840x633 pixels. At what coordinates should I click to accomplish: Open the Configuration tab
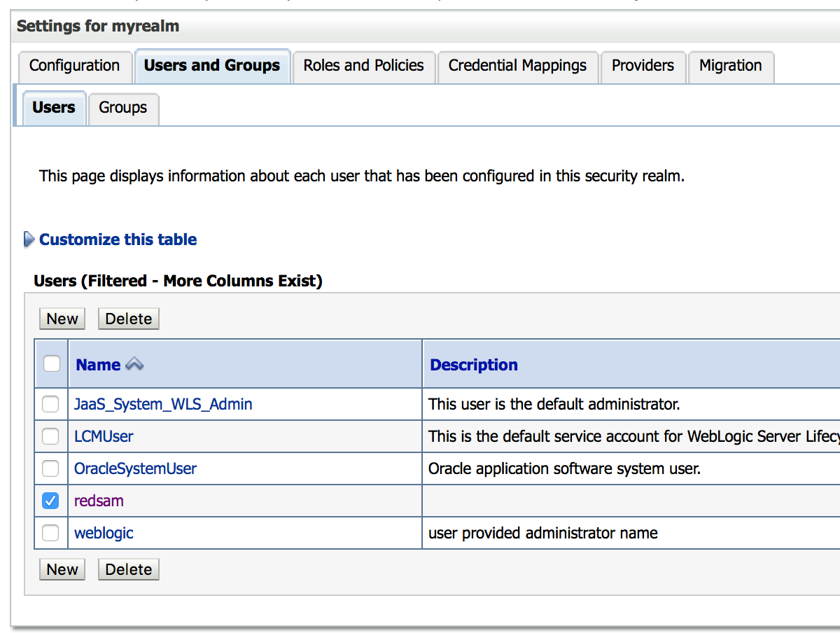[x=74, y=66]
